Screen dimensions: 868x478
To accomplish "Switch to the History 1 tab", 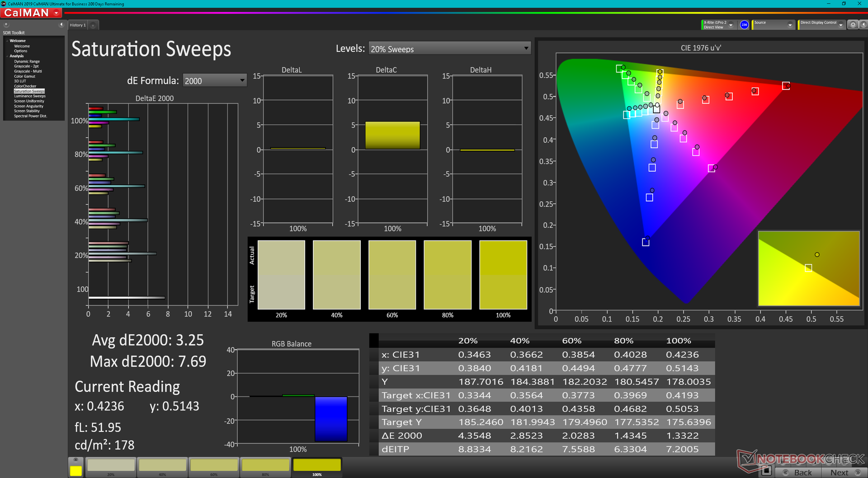I will point(78,25).
